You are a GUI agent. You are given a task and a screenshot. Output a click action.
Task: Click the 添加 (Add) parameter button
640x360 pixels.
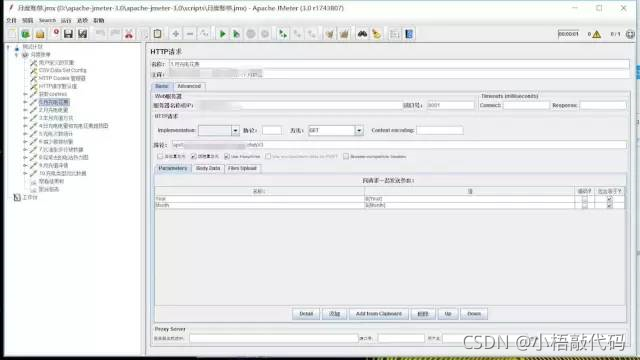coord(334,314)
